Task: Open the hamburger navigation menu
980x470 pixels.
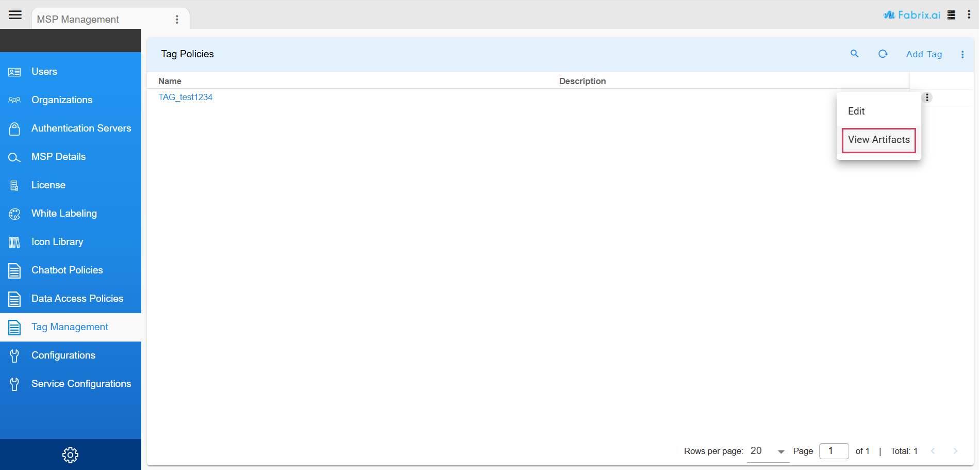Action: pos(15,14)
